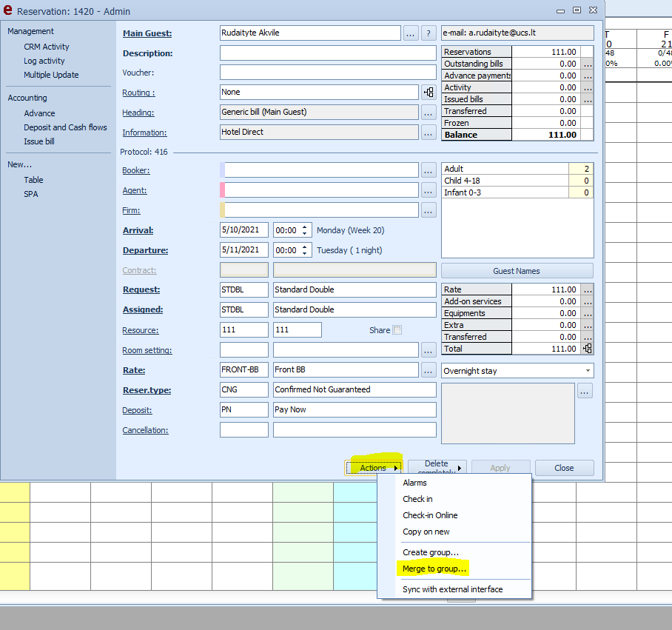Open Multiple Update in the sidebar
Screen dimensions: 672x630
coord(51,75)
